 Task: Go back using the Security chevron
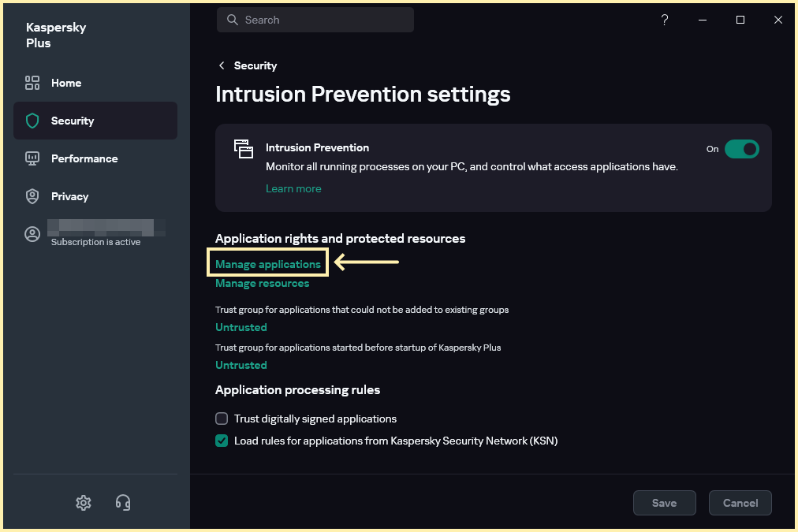point(222,65)
